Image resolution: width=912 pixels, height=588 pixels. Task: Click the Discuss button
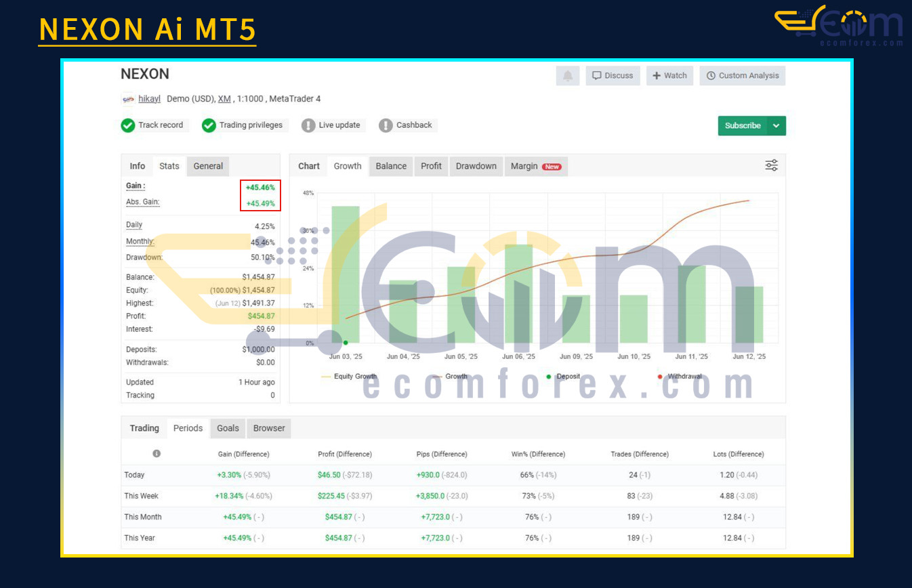(612, 76)
